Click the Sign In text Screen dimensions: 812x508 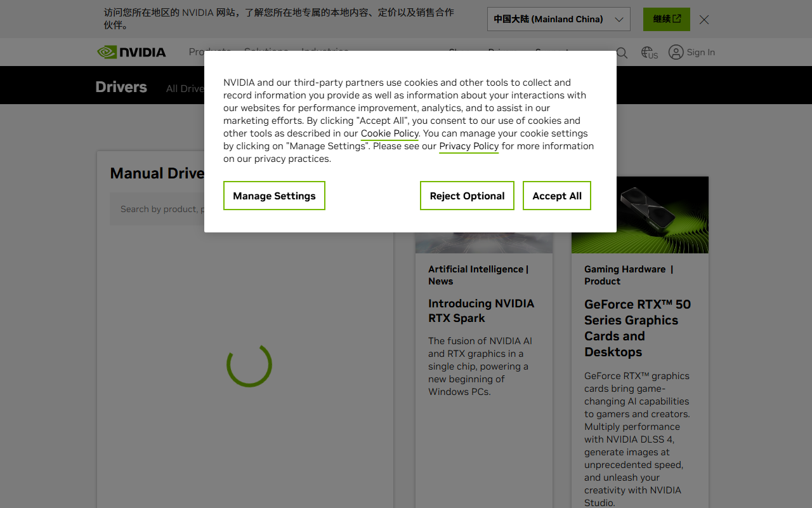[x=700, y=52]
